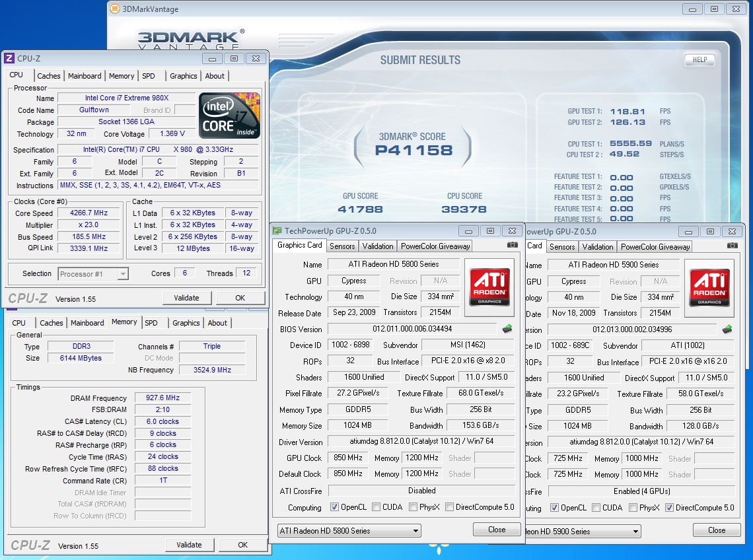Open Mainboard tab in top CPU-Z window
This screenshot has height=560, width=753.
85,76
